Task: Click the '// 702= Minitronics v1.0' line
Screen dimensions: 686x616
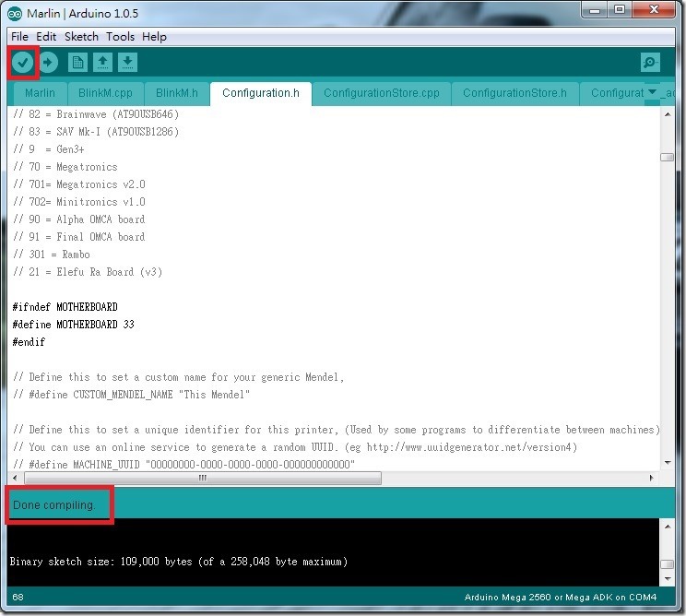Action: click(79, 202)
